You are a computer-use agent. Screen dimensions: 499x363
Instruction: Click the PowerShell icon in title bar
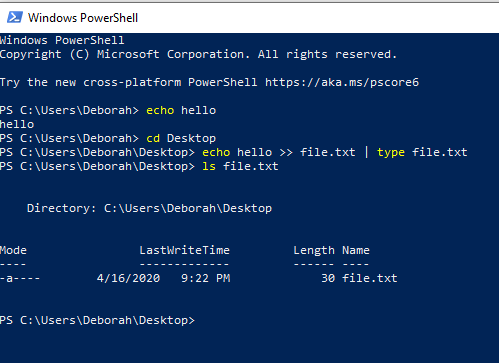[15, 17]
